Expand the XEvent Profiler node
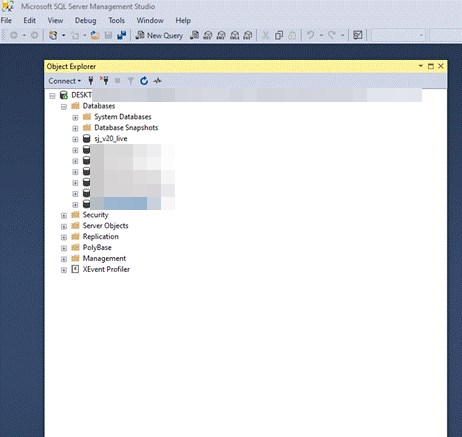Image resolution: width=462 pixels, height=437 pixels. (x=64, y=270)
